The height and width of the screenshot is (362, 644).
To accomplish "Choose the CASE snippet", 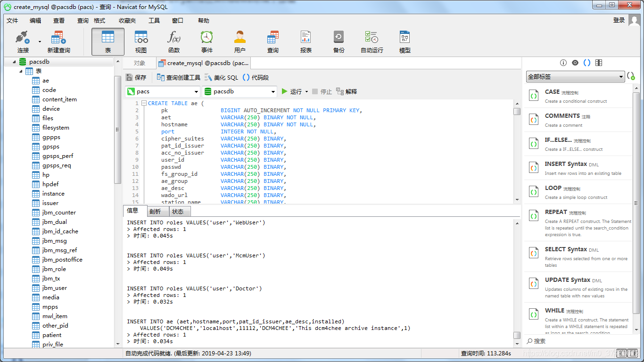I will coord(578,96).
